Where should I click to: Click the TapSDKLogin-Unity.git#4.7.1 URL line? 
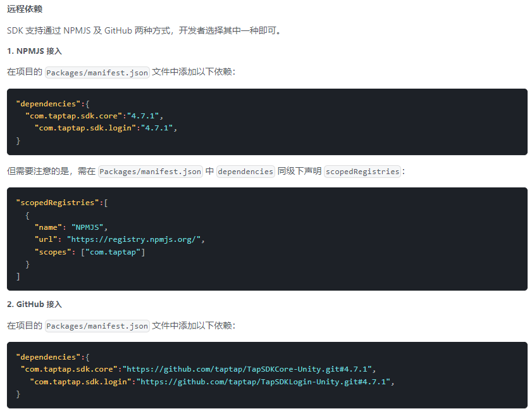(212, 382)
